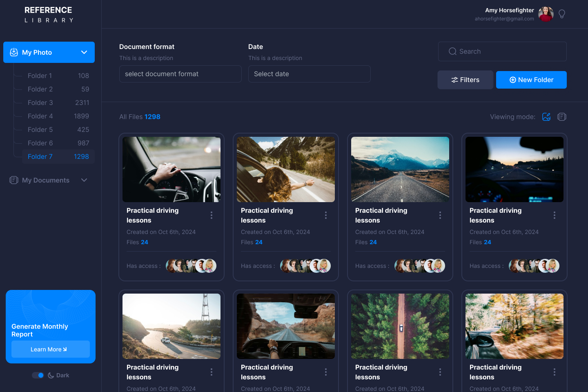Image resolution: width=588 pixels, height=392 pixels.
Task: Click access avatars on mountain road card
Action: [420, 266]
